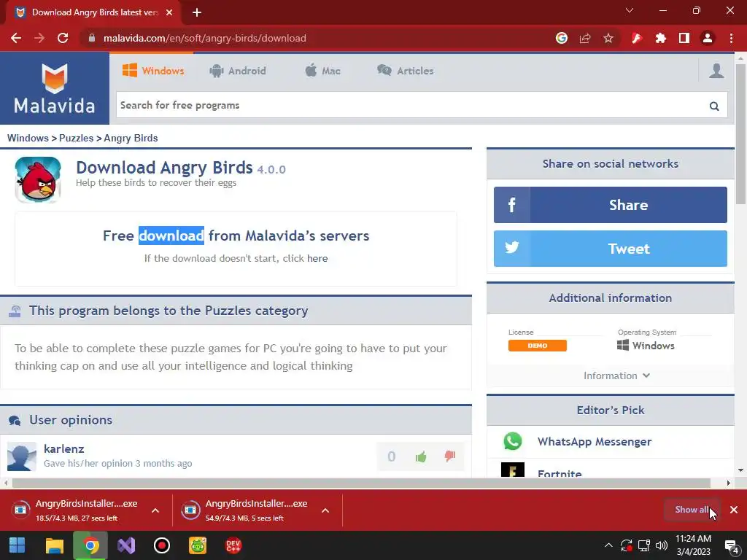This screenshot has height=560, width=747.
Task: Click the Google account icon in address bar
Action: 562,38
